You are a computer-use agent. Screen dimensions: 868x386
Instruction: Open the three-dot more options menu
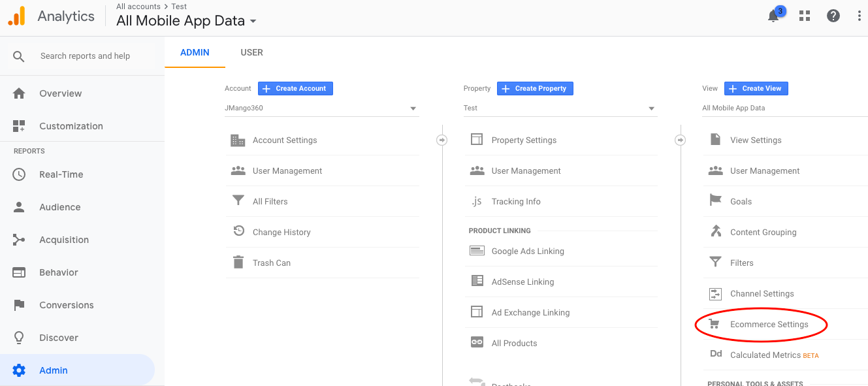coord(860,16)
